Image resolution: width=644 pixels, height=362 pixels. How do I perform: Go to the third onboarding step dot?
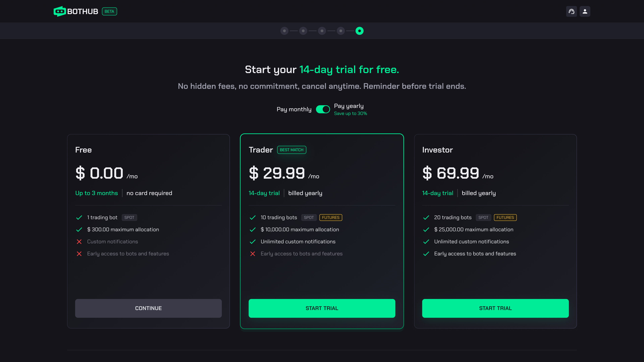click(322, 31)
